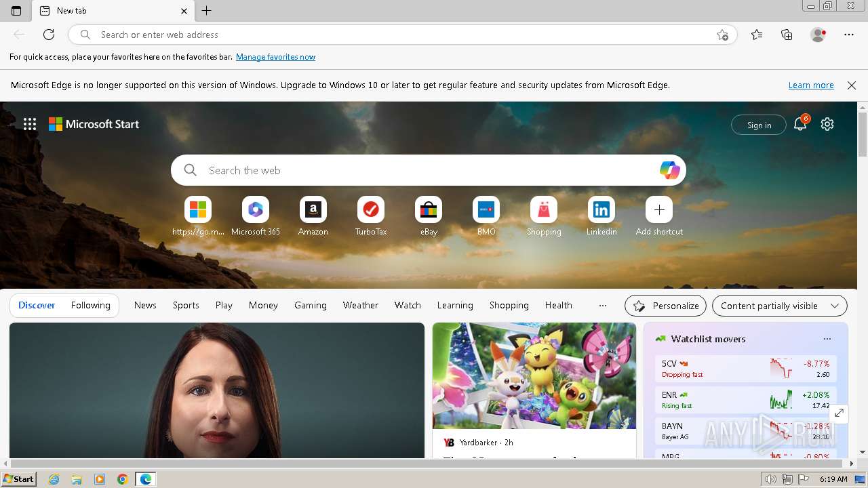Click the horizontal scrollbar
This screenshot has height=488, width=868.
coord(428,464)
